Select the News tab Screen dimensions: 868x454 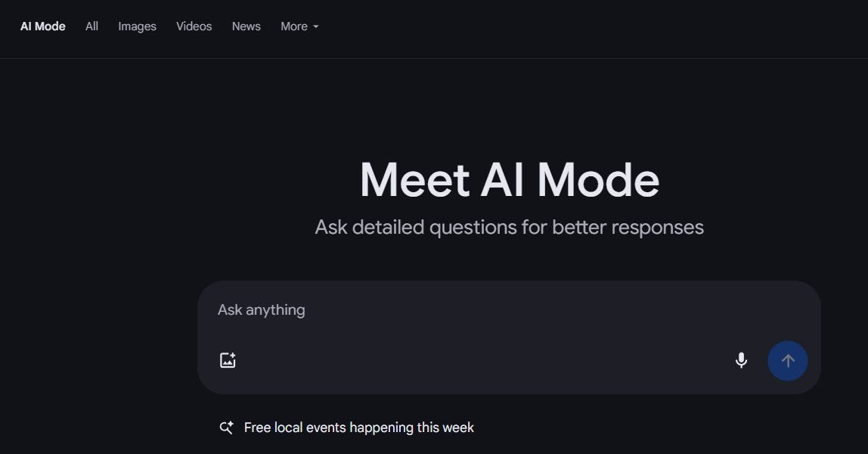click(246, 26)
